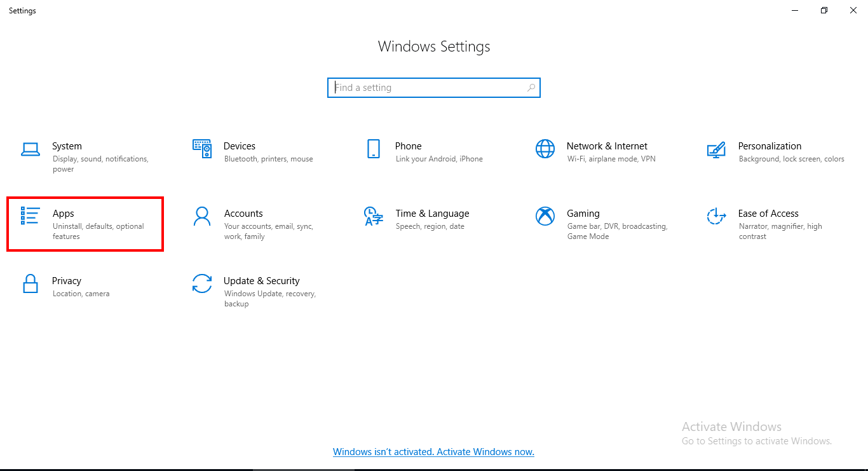Open the Gaming Xbox icon
This screenshot has height=471, width=868.
point(545,216)
